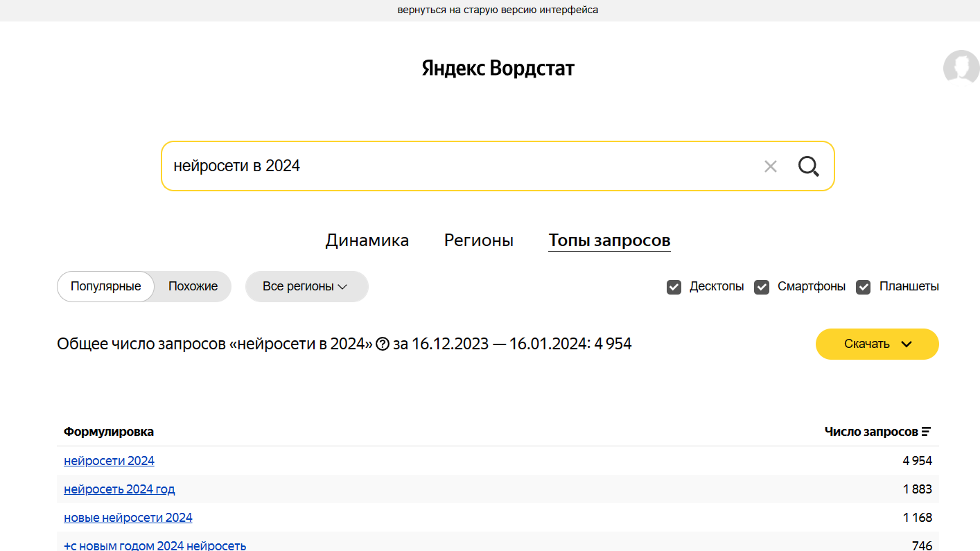Open the user profile avatar
The image size is (980, 551).
click(961, 68)
